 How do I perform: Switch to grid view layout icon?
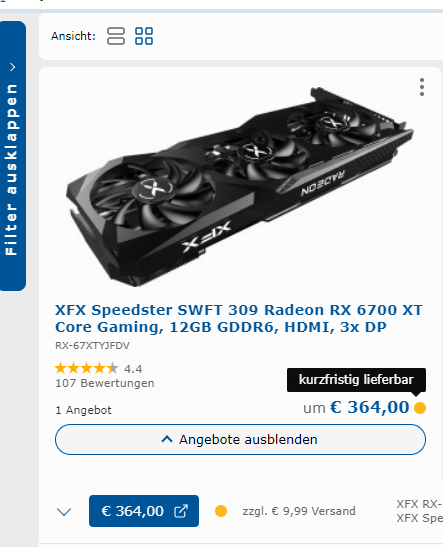pos(144,36)
